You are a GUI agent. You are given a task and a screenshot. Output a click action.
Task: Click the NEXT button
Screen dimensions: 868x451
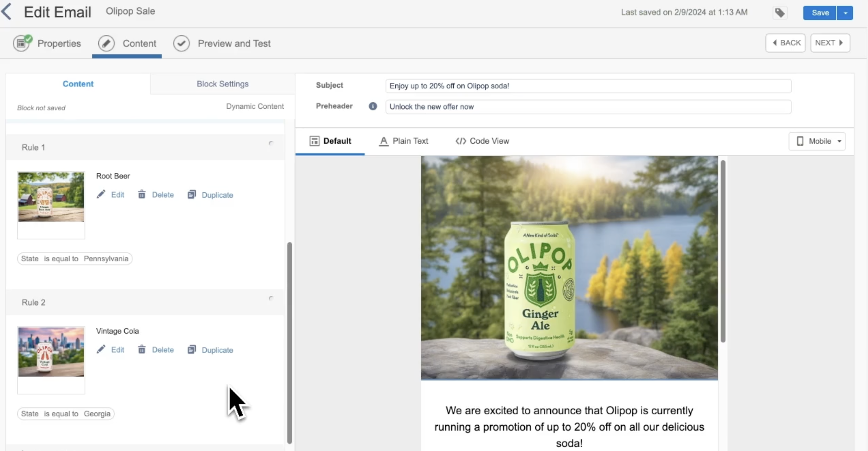(x=830, y=42)
